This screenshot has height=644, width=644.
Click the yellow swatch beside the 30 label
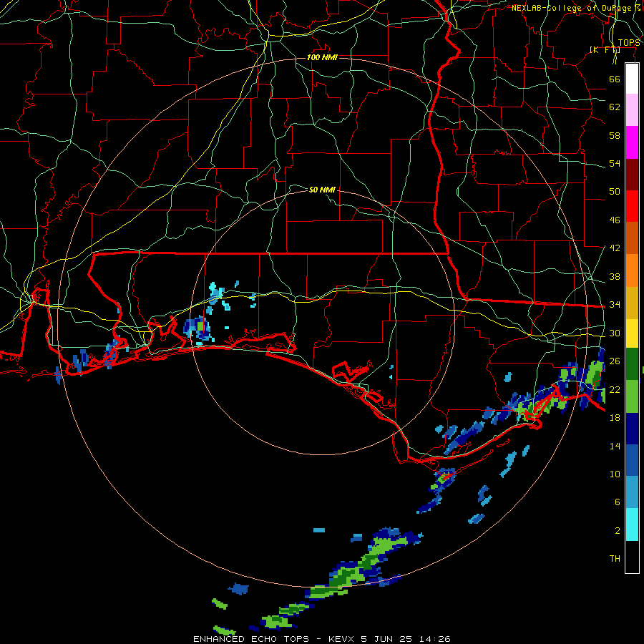pyautogui.click(x=632, y=333)
